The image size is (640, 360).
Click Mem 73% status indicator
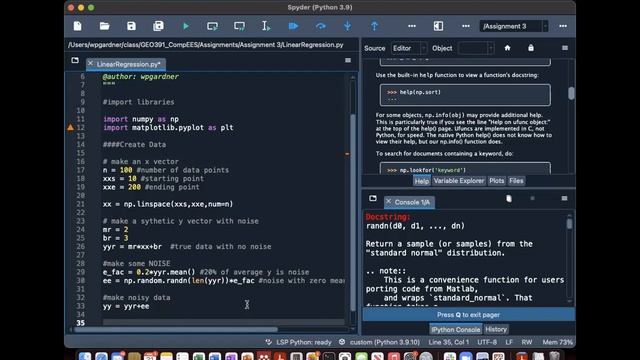coord(558,342)
